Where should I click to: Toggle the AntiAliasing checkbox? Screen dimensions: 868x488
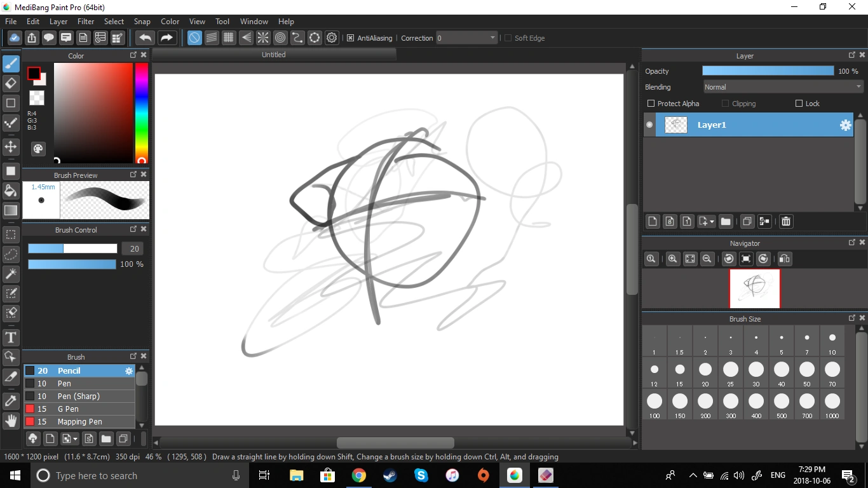point(350,38)
